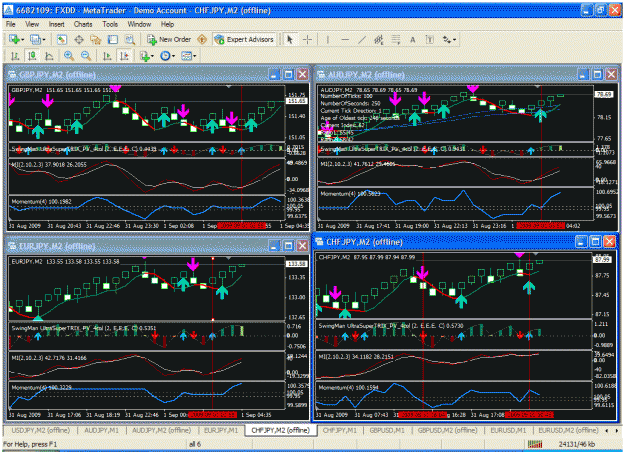Image resolution: width=625 pixels, height=452 pixels.
Task: Click the Indicators list icon
Action: [145, 56]
